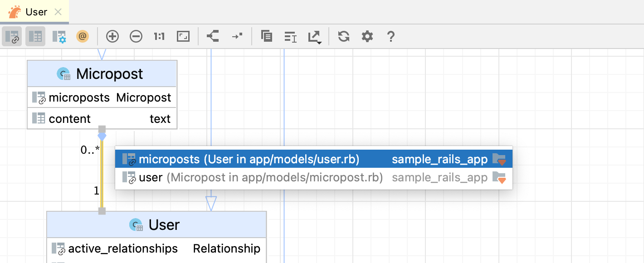
Task: Zoom in on the diagram
Action: [112, 36]
